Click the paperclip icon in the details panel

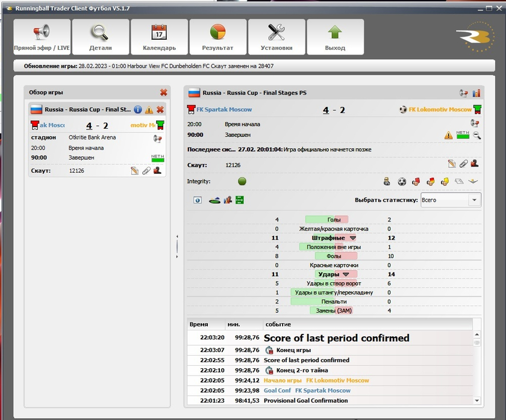coord(463,164)
